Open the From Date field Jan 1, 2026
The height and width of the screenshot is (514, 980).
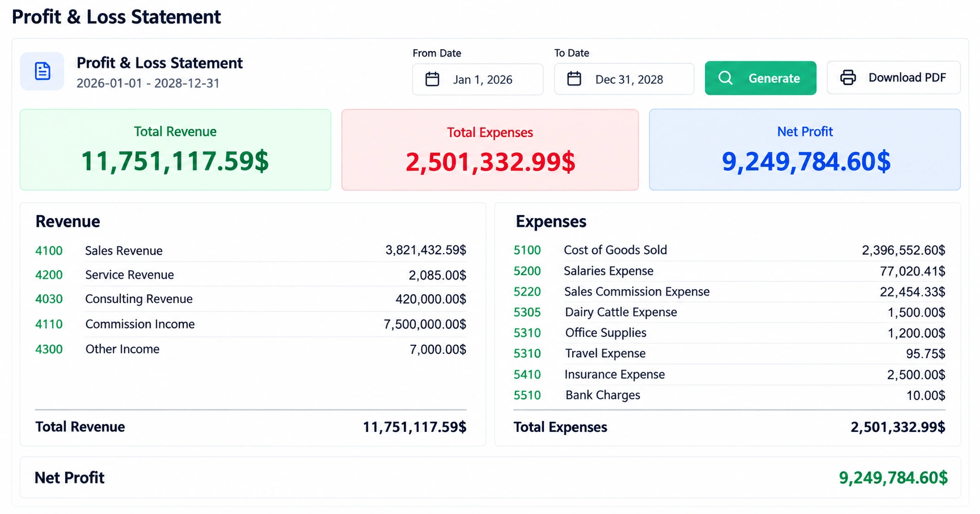click(x=478, y=79)
